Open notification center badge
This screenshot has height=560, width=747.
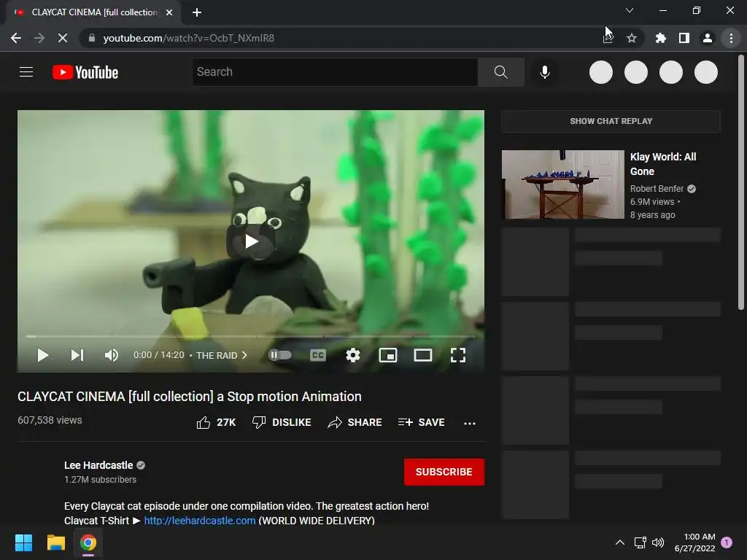coord(727,542)
